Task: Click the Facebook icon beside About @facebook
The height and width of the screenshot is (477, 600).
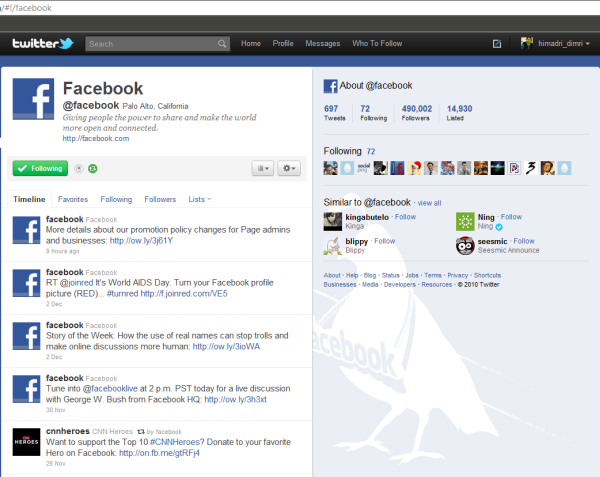Action: 330,86
